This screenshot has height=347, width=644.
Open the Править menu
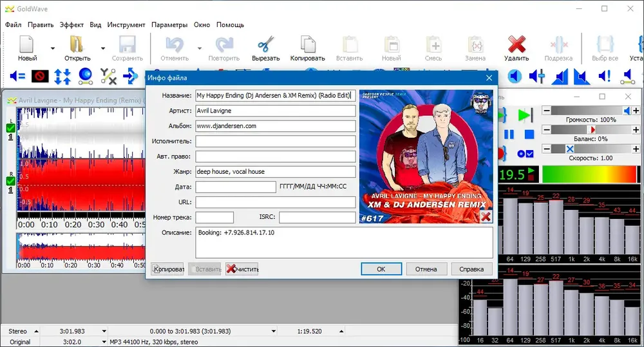coord(40,24)
